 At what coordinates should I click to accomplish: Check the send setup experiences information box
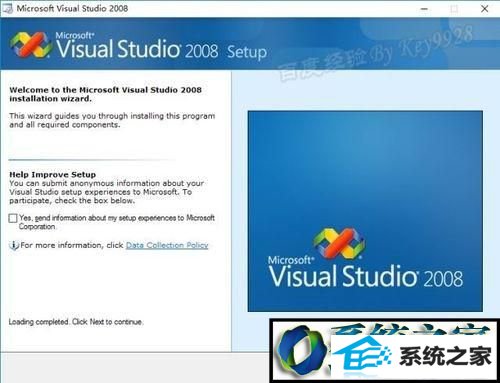[x=13, y=218]
